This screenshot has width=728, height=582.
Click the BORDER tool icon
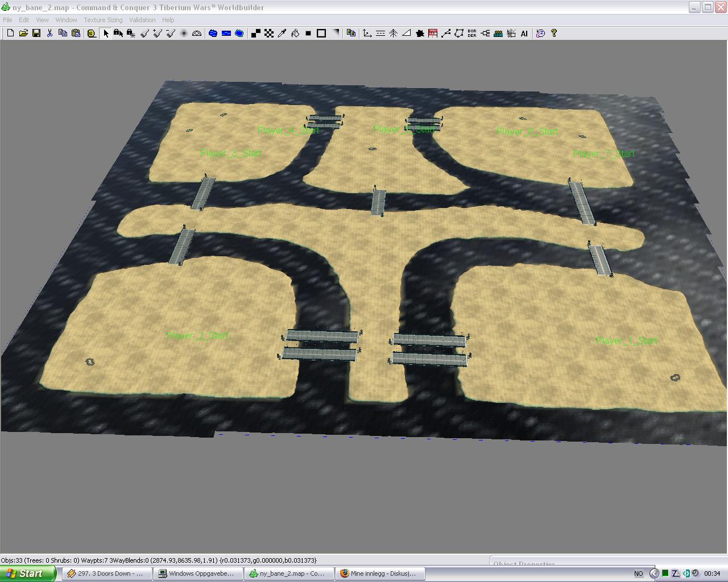472,34
